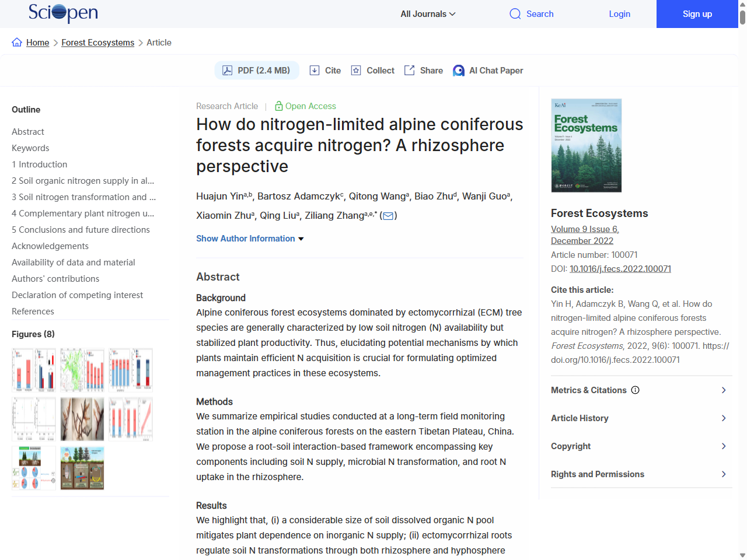Jump to the Abstract section in the outline
Viewport: 747px width, 560px height.
[27, 131]
